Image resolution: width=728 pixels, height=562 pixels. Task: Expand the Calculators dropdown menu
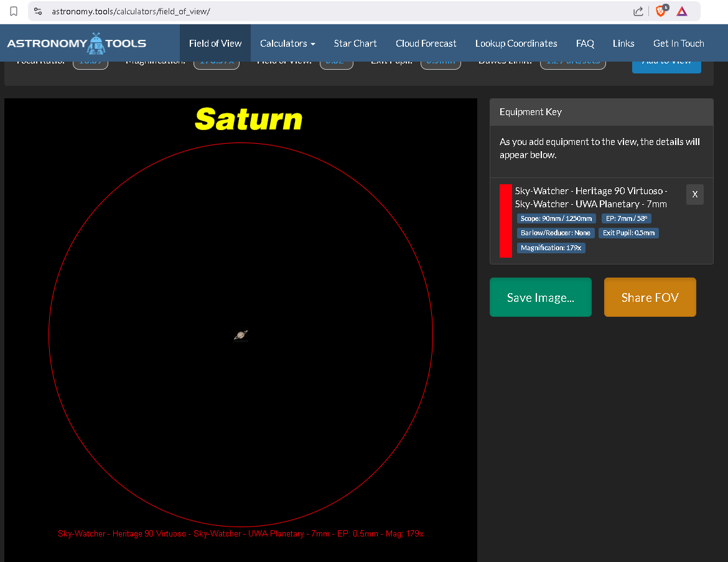click(287, 44)
